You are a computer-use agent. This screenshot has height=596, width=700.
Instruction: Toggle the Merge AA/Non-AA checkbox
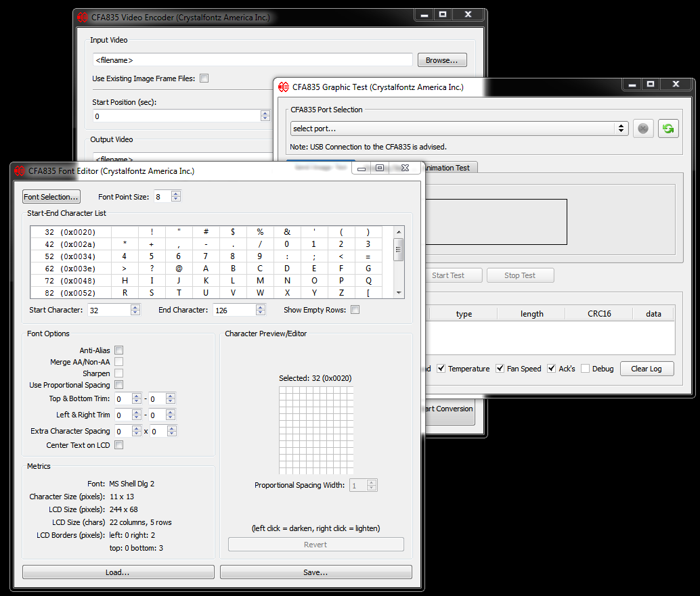[118, 362]
